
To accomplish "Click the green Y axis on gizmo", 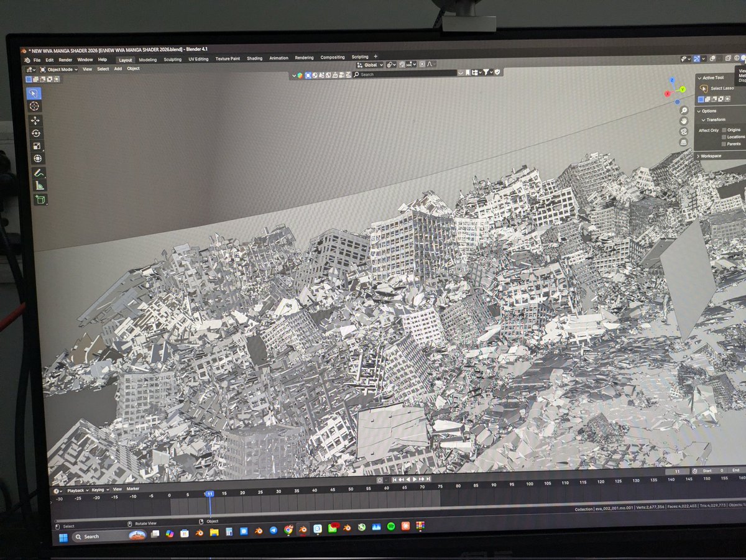I will click(x=683, y=90).
